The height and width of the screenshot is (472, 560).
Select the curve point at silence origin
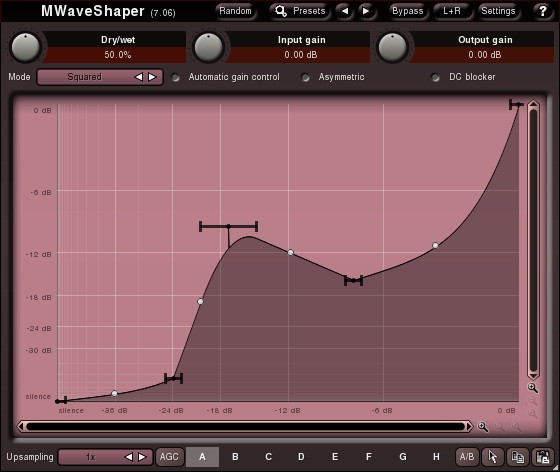coord(58,401)
